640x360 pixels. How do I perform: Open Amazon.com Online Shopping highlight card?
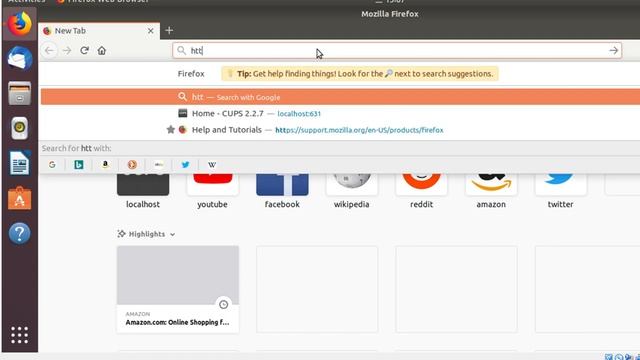point(178,289)
